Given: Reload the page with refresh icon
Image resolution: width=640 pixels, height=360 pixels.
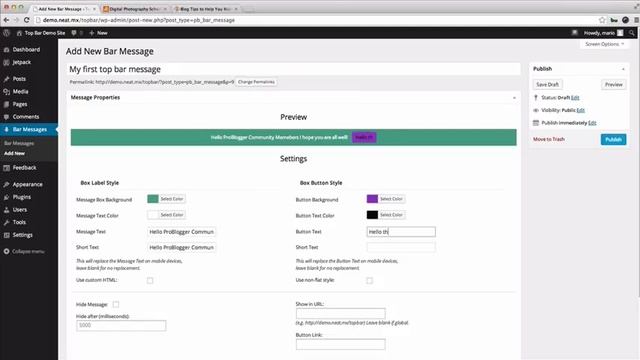Looking at the screenshot, I should pos(27,20).
